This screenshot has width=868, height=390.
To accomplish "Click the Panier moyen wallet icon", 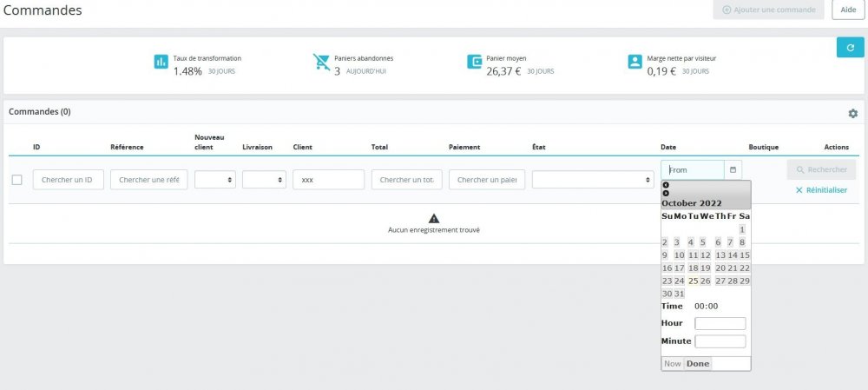I will coord(475,62).
